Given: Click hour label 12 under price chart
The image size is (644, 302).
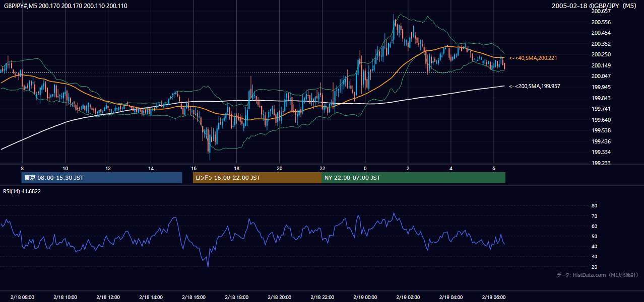Looking at the screenshot, I should tap(108, 168).
